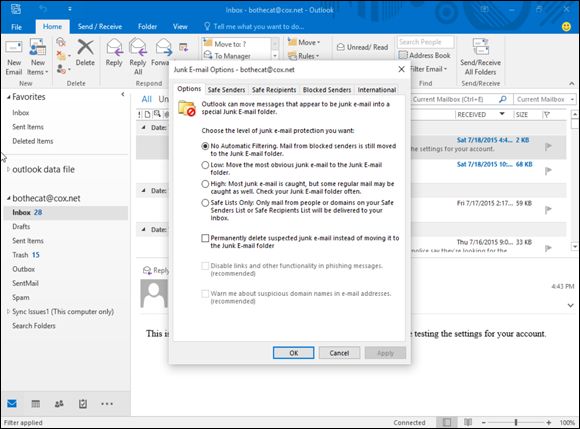Open the New Items icon
The image size is (580, 429).
pos(38,47)
